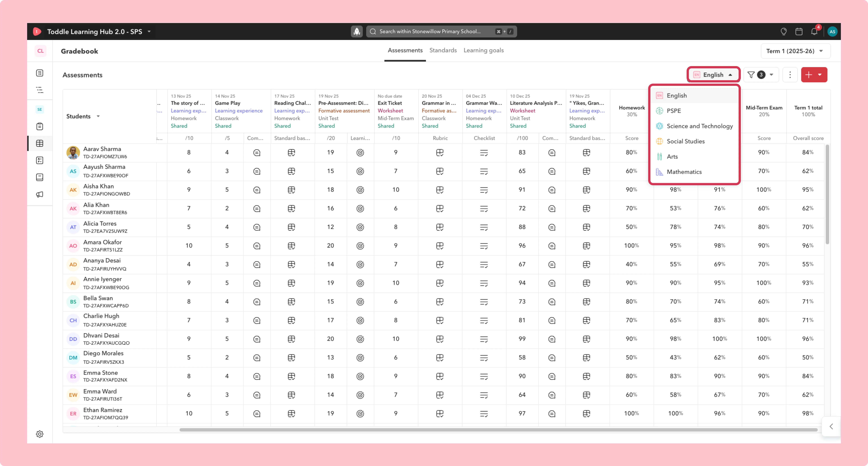The width and height of the screenshot is (868, 466).
Task: Click Ethan Ramirez's Term 1 total 98%
Action: (x=808, y=413)
